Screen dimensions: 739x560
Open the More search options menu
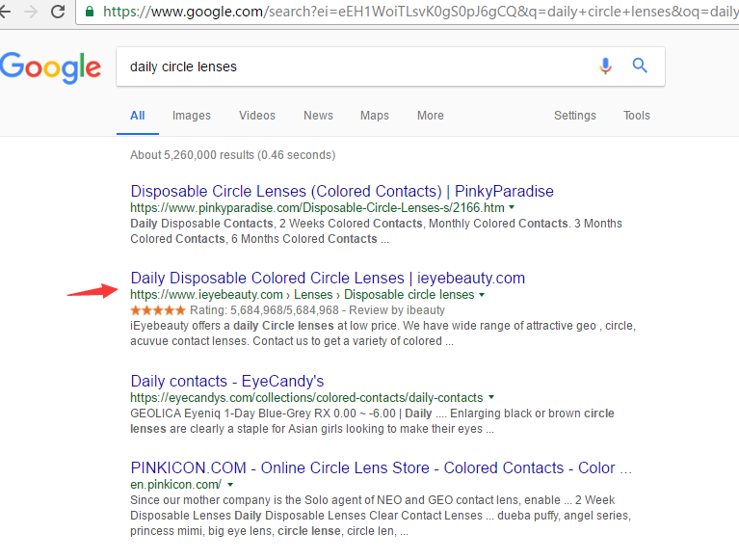(431, 116)
